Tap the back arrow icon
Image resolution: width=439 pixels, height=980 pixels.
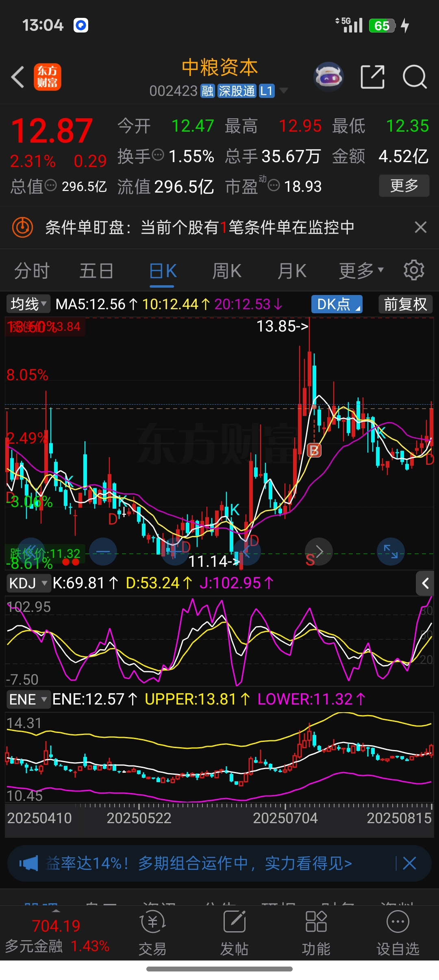pyautogui.click(x=18, y=77)
